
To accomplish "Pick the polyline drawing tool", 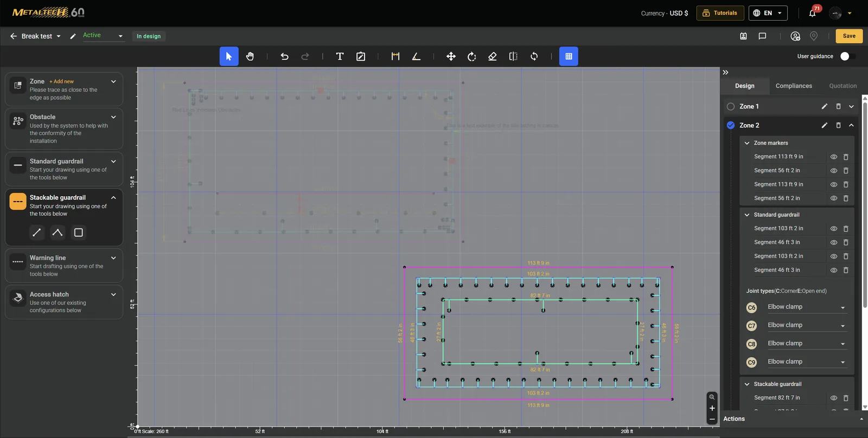I will click(58, 233).
